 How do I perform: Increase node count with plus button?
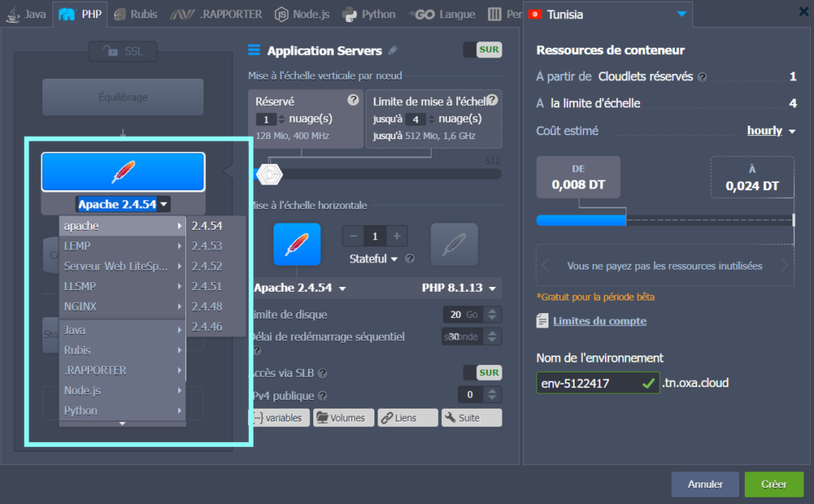(x=397, y=236)
